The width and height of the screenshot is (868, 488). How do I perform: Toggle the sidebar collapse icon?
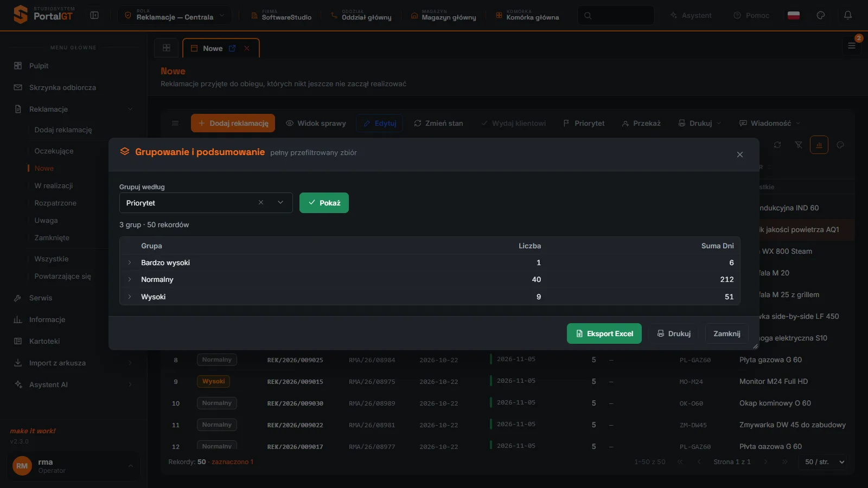tap(94, 15)
